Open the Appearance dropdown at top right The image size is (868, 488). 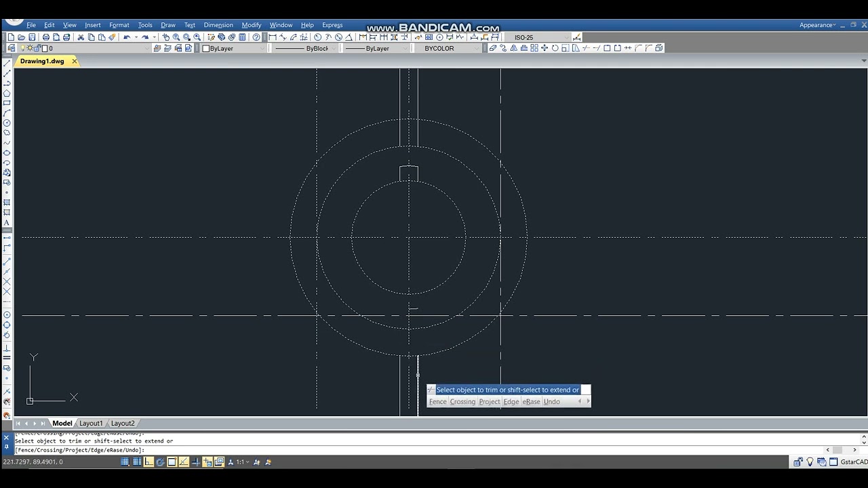(x=818, y=25)
